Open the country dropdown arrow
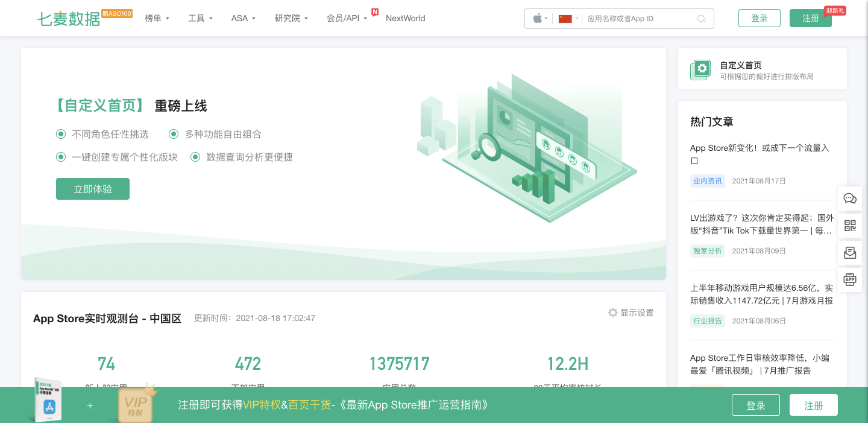Screen dimensions: 868x423 (577, 19)
